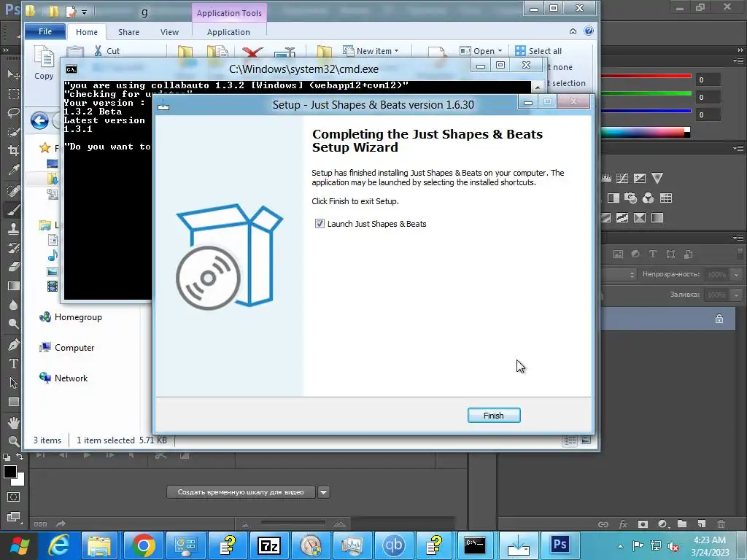The width and height of the screenshot is (747, 560).
Task: Click Cut in Explorer ribbon
Action: pyautogui.click(x=107, y=51)
